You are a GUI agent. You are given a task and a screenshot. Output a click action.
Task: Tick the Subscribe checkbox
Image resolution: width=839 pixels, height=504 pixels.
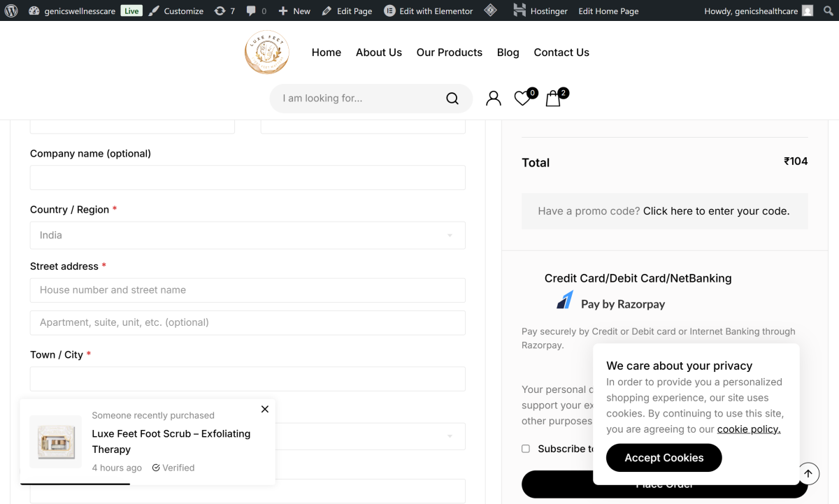(x=526, y=449)
